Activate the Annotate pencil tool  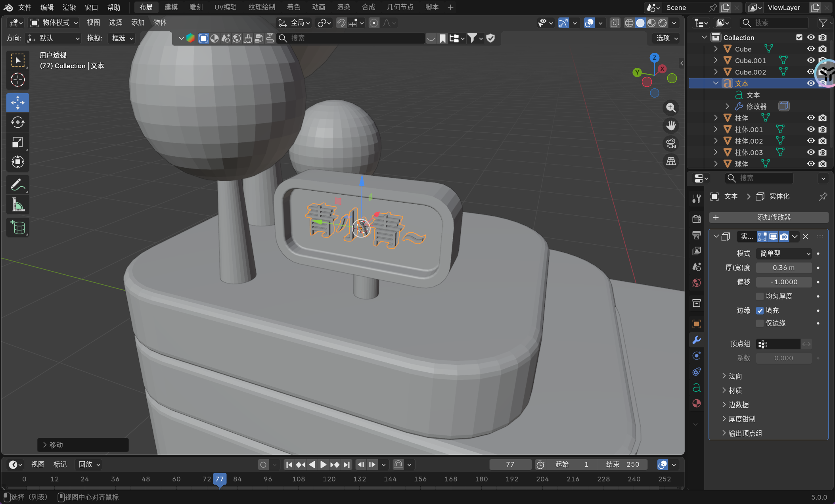click(17, 185)
